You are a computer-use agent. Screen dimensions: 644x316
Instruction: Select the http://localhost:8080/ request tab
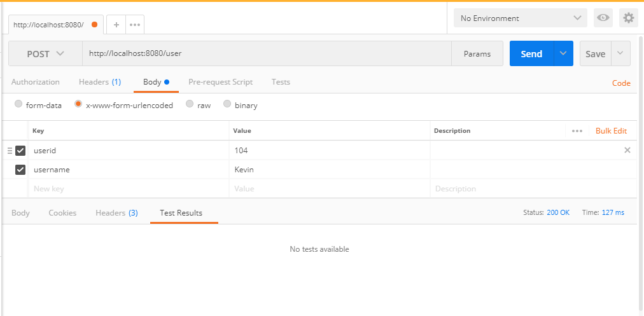click(56, 25)
